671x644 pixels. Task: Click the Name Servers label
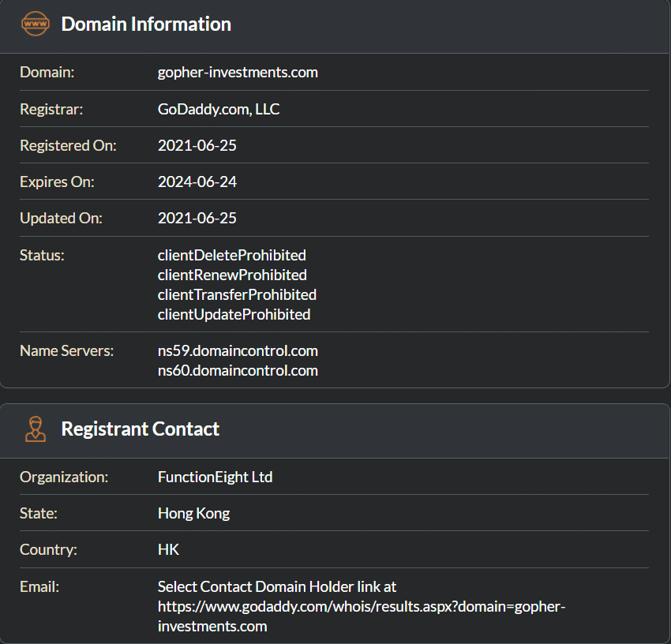(66, 350)
